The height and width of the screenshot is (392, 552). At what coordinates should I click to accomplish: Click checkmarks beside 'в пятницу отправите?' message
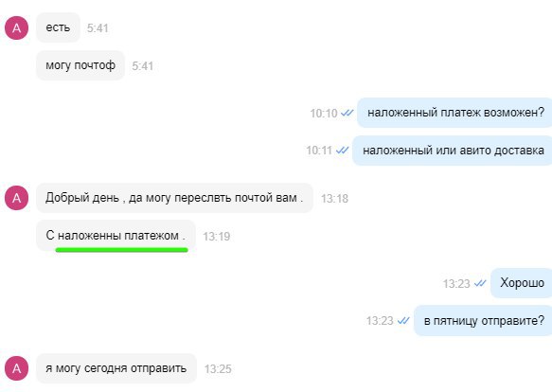[x=403, y=320]
